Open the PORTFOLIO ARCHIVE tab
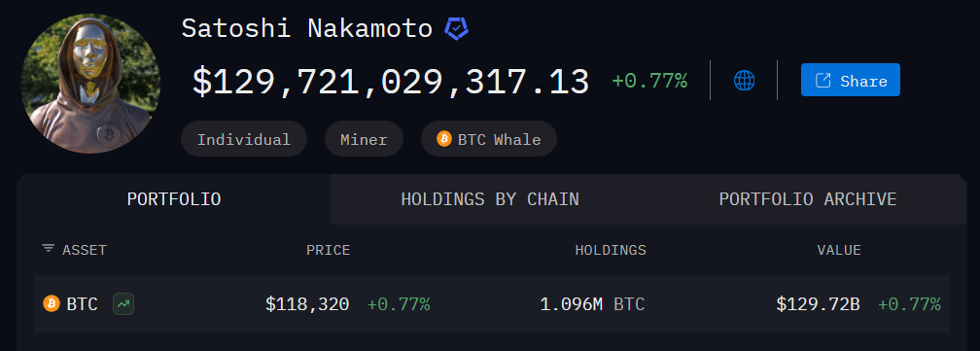980x351 pixels. [808, 199]
